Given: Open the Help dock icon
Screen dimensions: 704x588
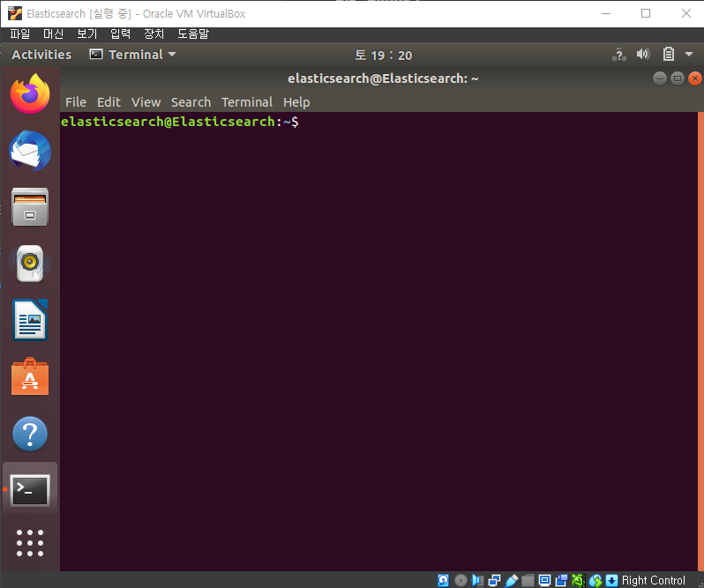Looking at the screenshot, I should click(x=30, y=434).
